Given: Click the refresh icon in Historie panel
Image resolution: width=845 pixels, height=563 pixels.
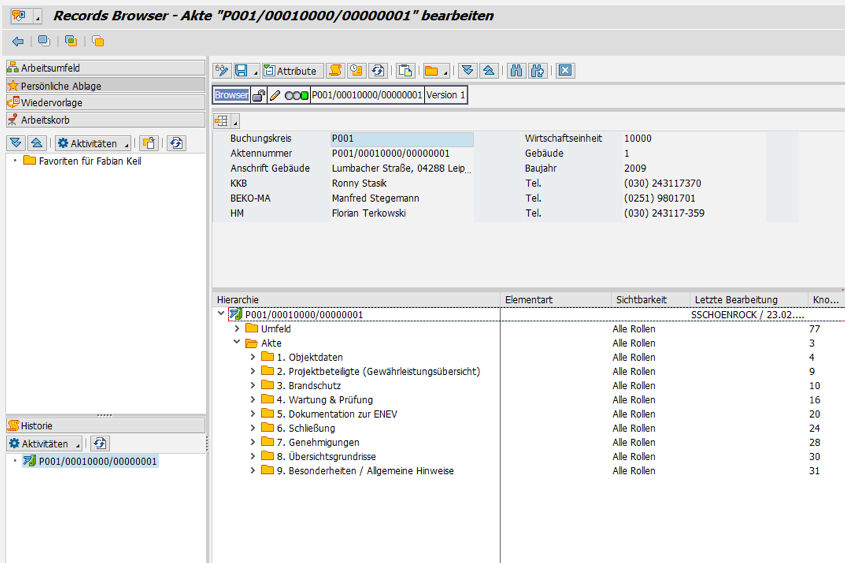Looking at the screenshot, I should (100, 443).
